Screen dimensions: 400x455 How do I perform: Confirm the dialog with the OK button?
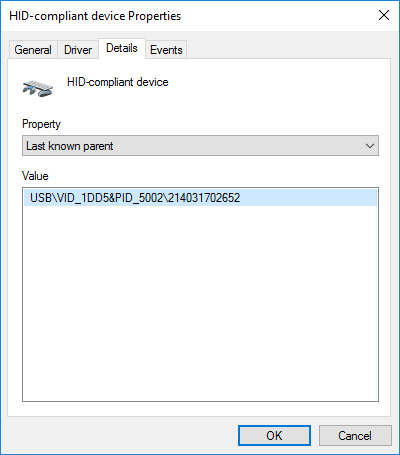point(274,435)
